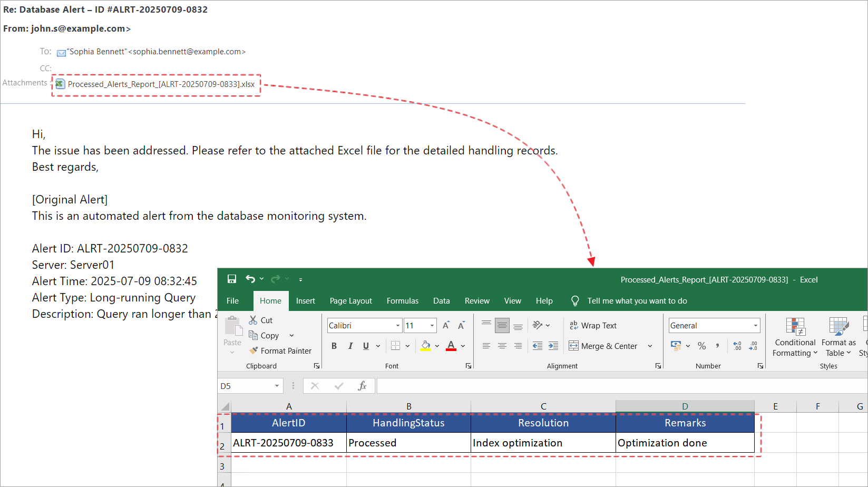Click the Comma Style icon
Screen dimensions: 868x487
(717, 346)
